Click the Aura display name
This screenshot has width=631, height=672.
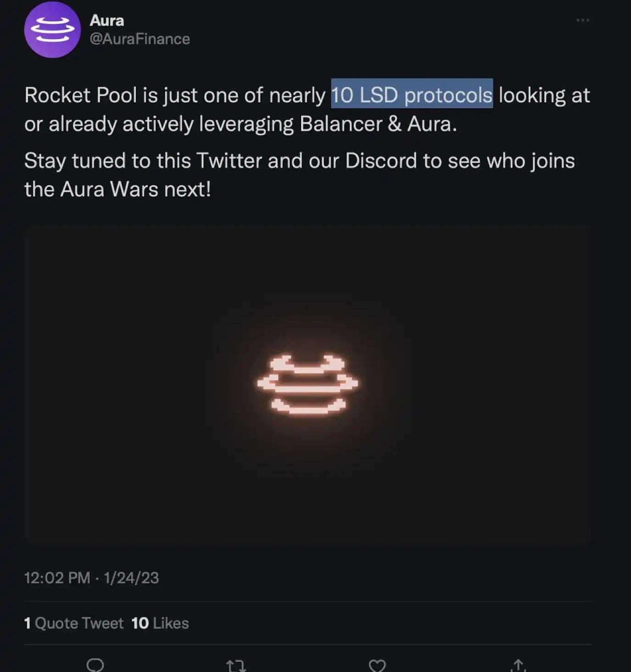[x=107, y=20]
